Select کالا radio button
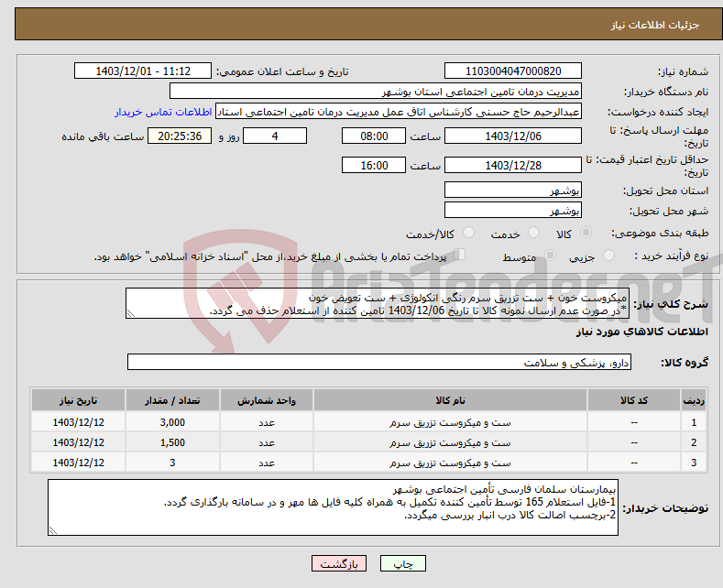 [586, 233]
